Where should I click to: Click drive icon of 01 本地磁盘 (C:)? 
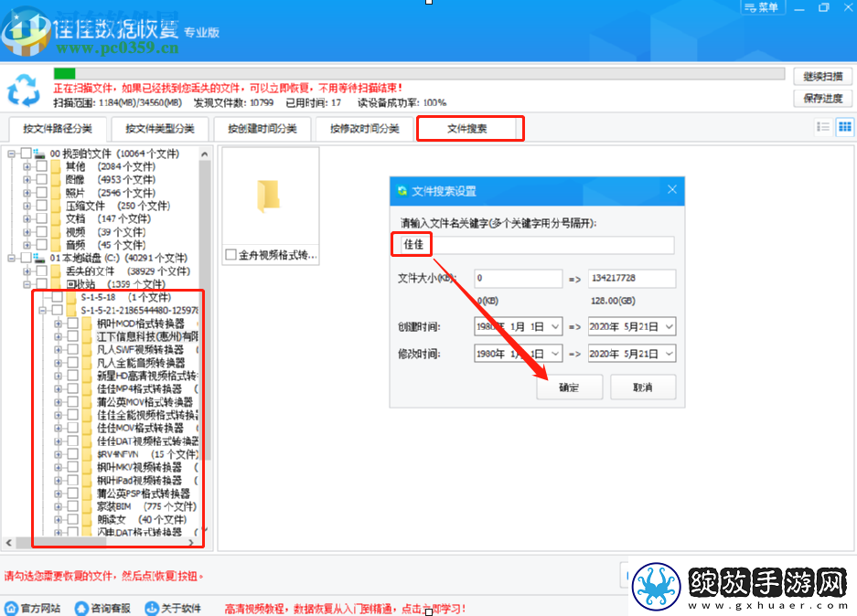[x=39, y=257]
